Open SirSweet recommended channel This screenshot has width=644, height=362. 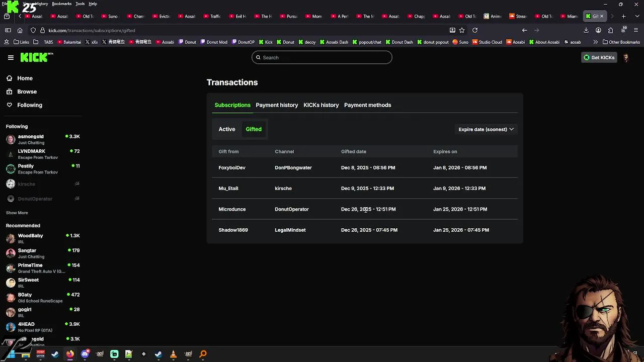pyautogui.click(x=43, y=283)
